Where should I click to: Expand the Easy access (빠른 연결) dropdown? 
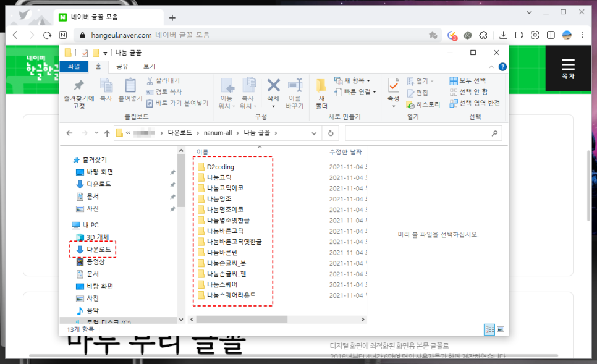coord(355,91)
